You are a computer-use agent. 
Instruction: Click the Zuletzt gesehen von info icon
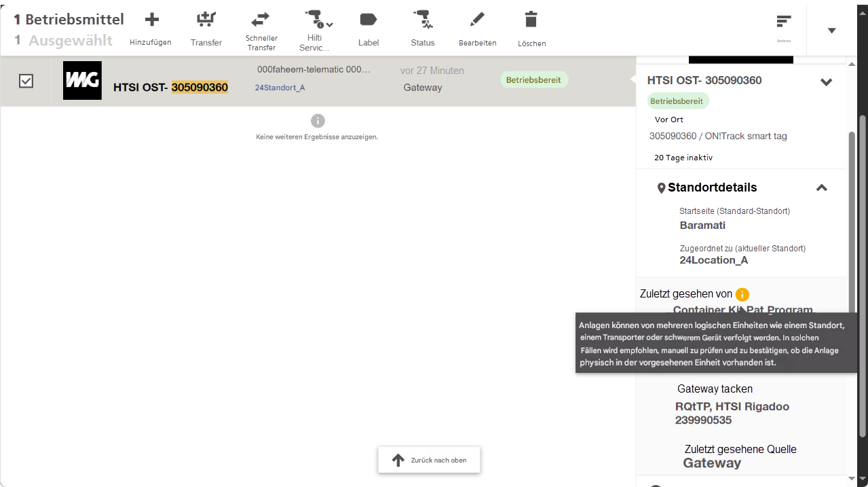tap(742, 294)
